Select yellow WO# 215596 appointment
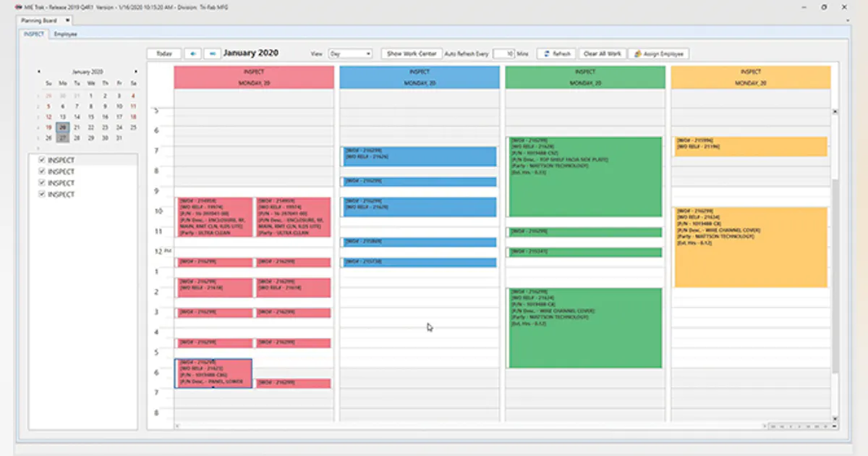The width and height of the screenshot is (868, 456). (751, 146)
